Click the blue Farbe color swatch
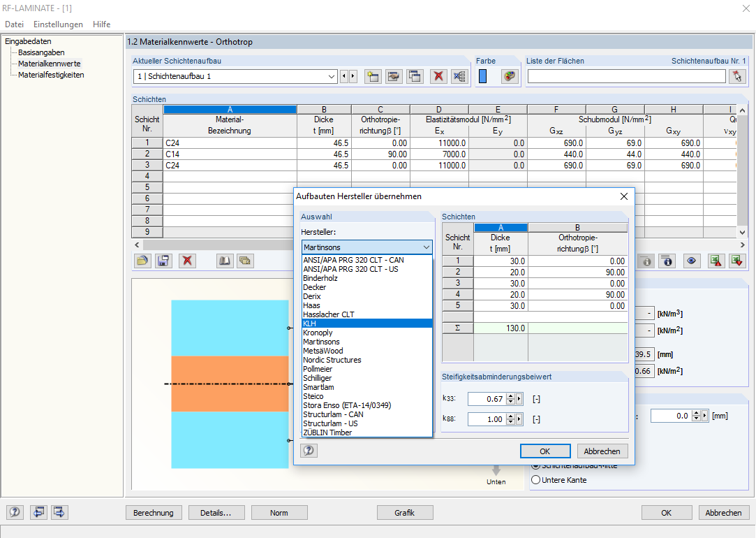The width and height of the screenshot is (756, 538). 484,74
